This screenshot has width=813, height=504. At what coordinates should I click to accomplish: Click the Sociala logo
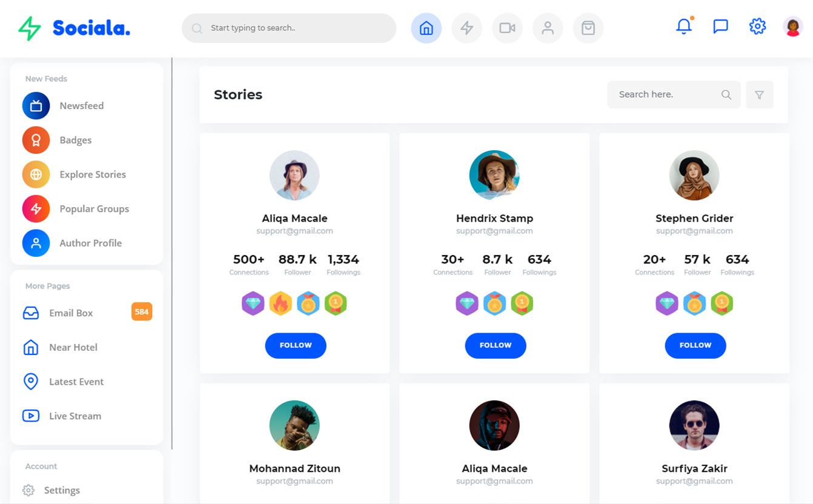(74, 28)
